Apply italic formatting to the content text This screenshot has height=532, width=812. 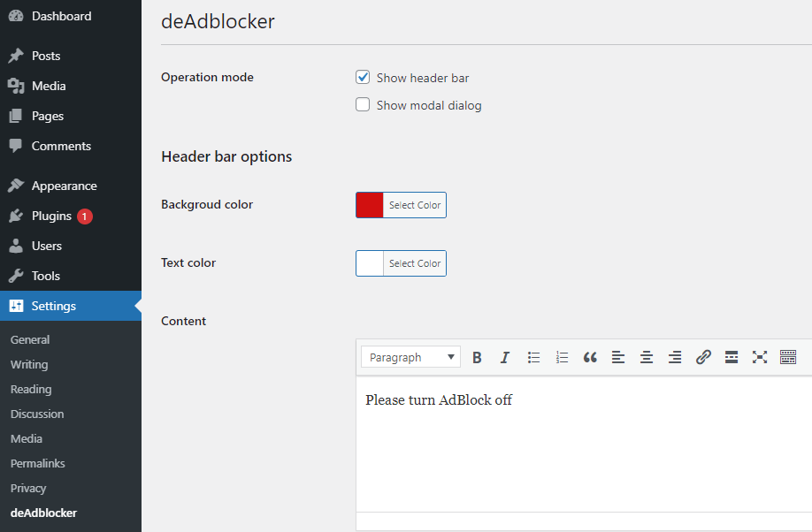tap(505, 357)
